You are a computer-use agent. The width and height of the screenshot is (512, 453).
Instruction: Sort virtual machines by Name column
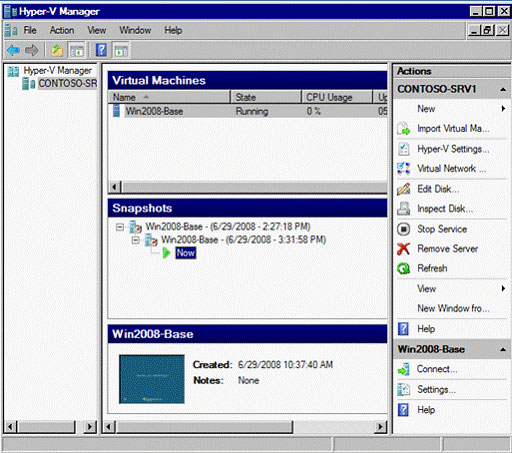169,97
